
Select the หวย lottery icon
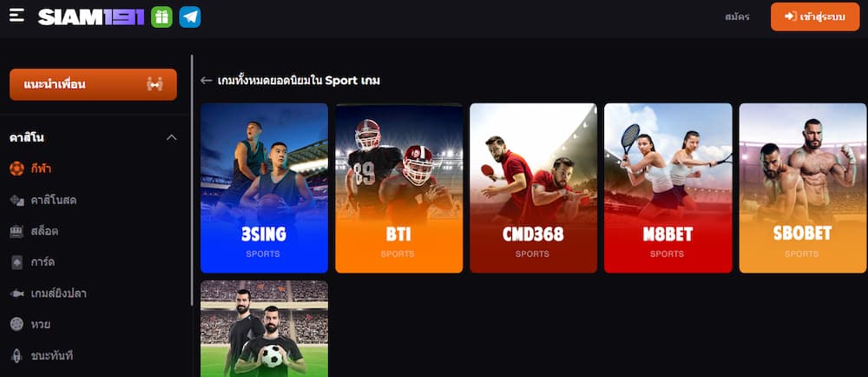(16, 324)
